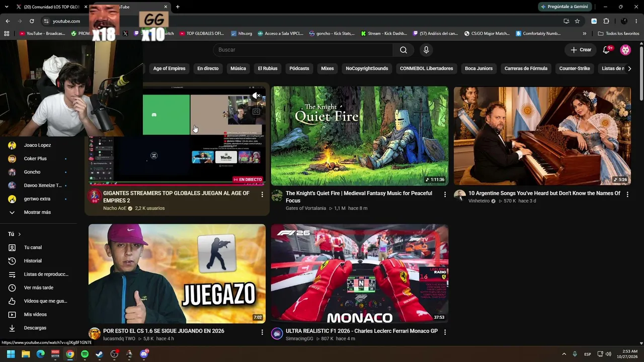Open a new browser tab with the plus button
This screenshot has width=644, height=362.
(178, 7)
